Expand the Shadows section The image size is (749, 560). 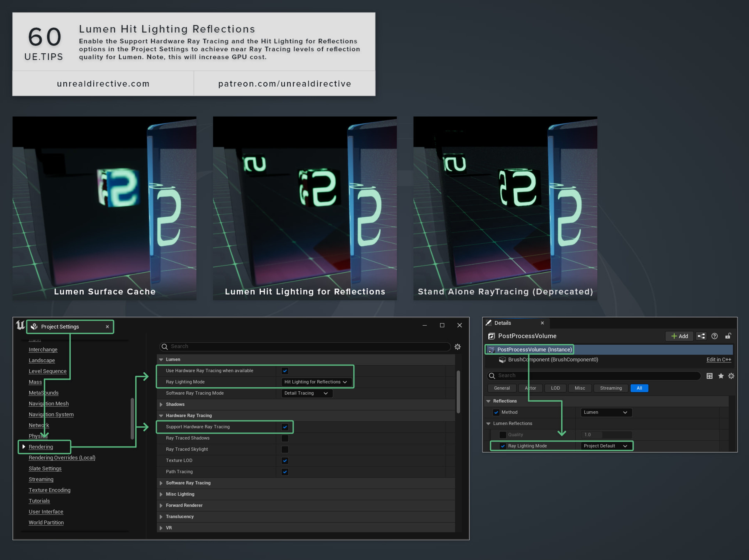[161, 404]
